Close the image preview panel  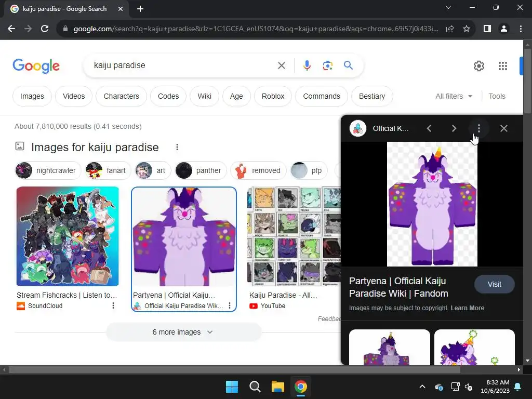click(504, 128)
